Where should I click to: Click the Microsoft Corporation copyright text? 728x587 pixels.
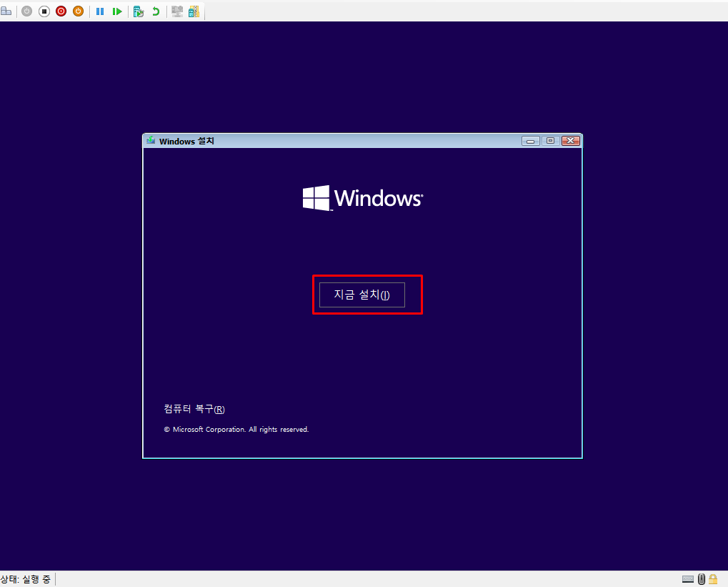tap(236, 430)
